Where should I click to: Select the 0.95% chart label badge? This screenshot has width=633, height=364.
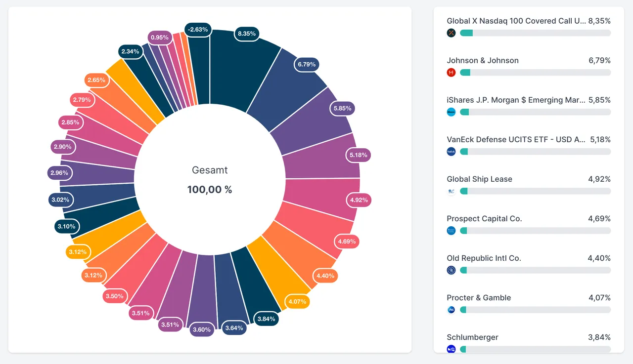tap(160, 38)
